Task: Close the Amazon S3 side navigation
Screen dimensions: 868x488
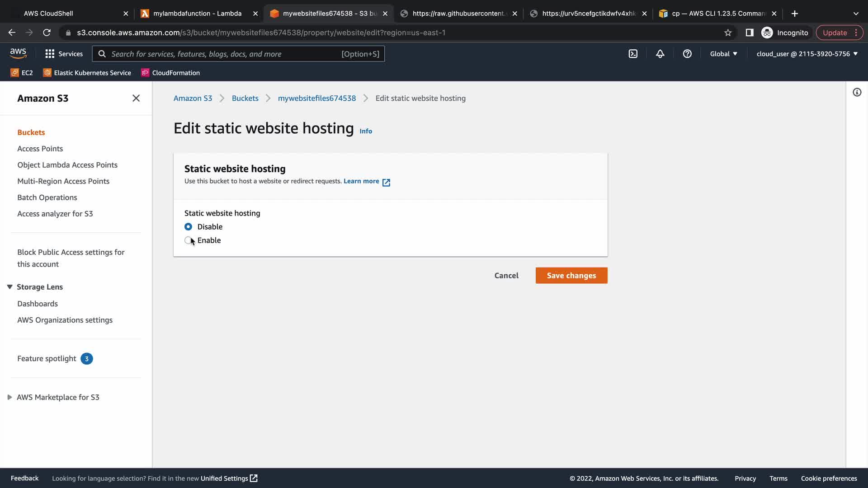Action: coord(136,98)
